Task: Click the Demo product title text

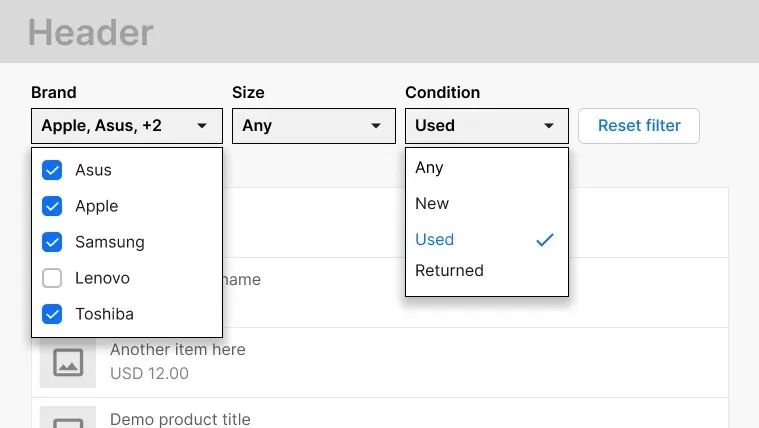Action: coord(180,419)
